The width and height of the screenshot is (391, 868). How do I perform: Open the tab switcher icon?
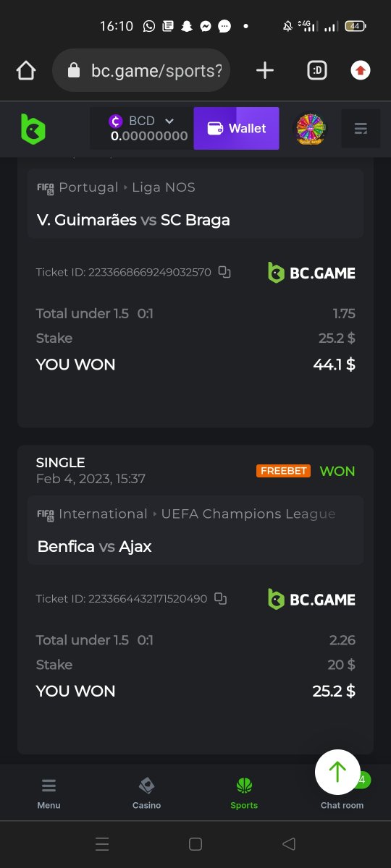pyautogui.click(x=317, y=70)
